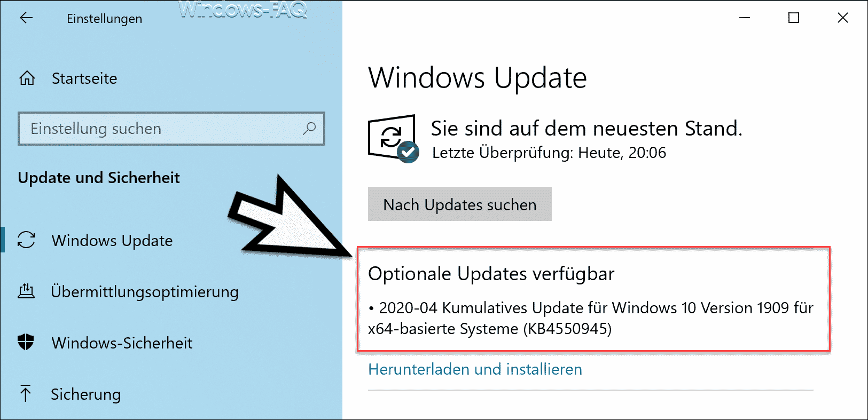Open the Startseite menu entry
The height and width of the screenshot is (420, 868).
pos(84,78)
